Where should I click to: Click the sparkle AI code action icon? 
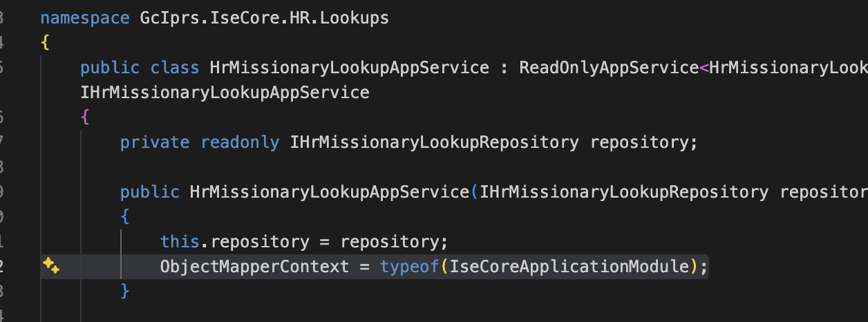[x=51, y=266]
